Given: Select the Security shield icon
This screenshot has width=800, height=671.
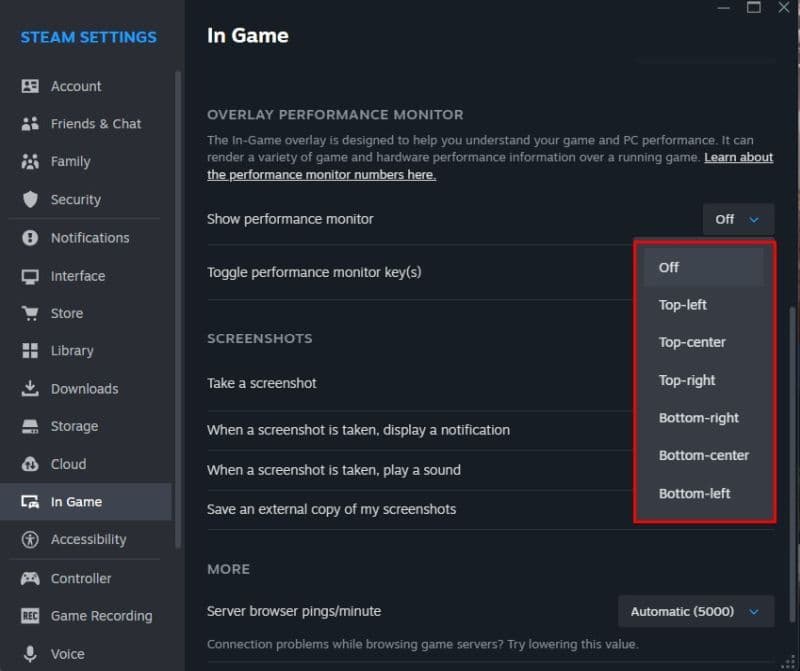Looking at the screenshot, I should [30, 199].
